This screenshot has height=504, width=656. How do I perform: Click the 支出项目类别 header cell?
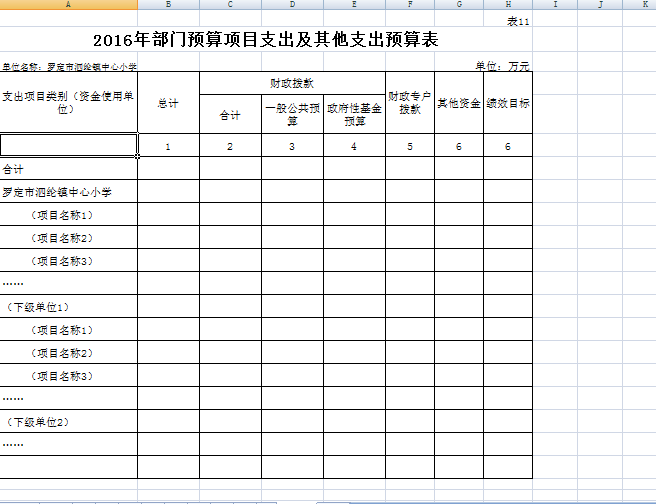click(x=68, y=102)
